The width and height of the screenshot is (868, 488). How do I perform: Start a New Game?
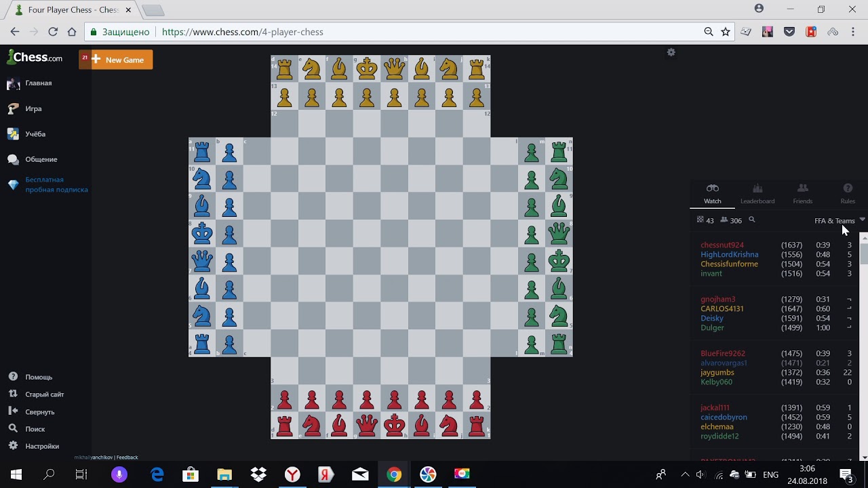[x=116, y=60]
